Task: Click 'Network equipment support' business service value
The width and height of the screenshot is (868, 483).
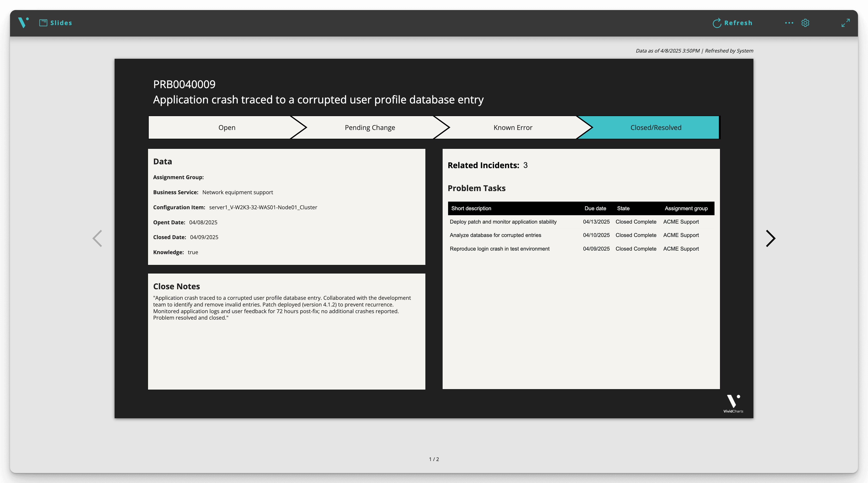Action: (x=238, y=192)
